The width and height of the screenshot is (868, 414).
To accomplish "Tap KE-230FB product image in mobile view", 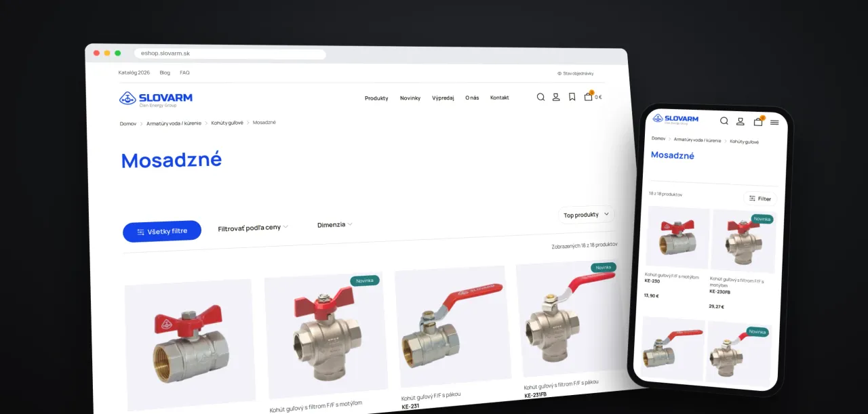I will coord(743,242).
